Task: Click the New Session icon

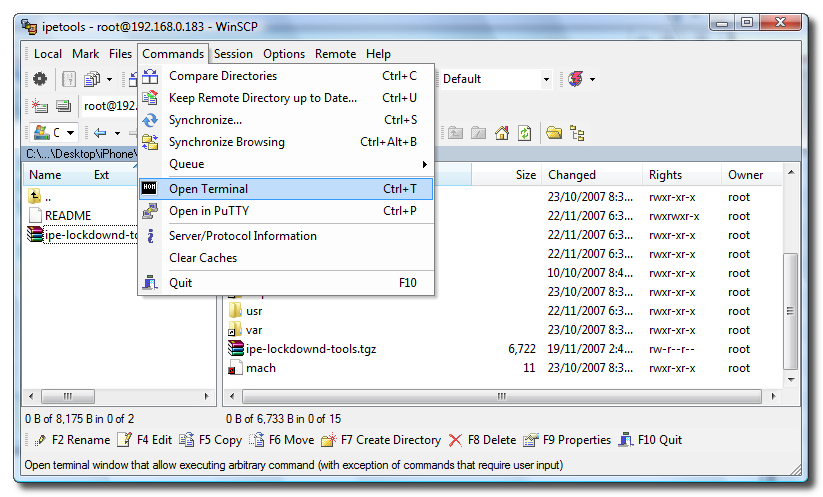Action: pyautogui.click(x=40, y=106)
